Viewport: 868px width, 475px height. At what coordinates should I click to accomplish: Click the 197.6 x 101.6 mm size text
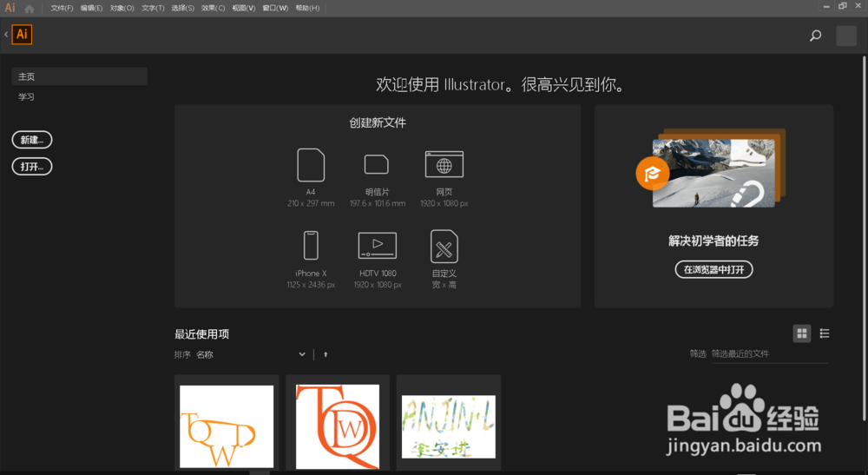click(377, 203)
